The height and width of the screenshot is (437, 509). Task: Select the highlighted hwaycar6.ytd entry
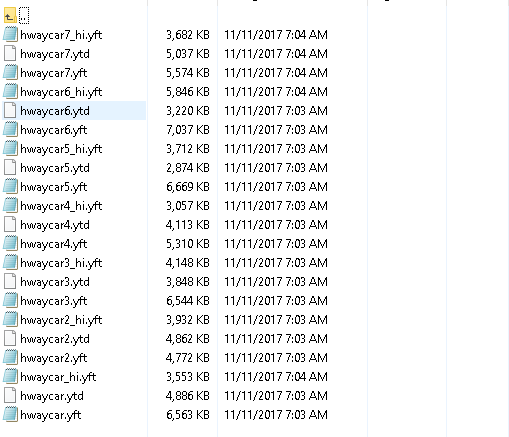74,111
